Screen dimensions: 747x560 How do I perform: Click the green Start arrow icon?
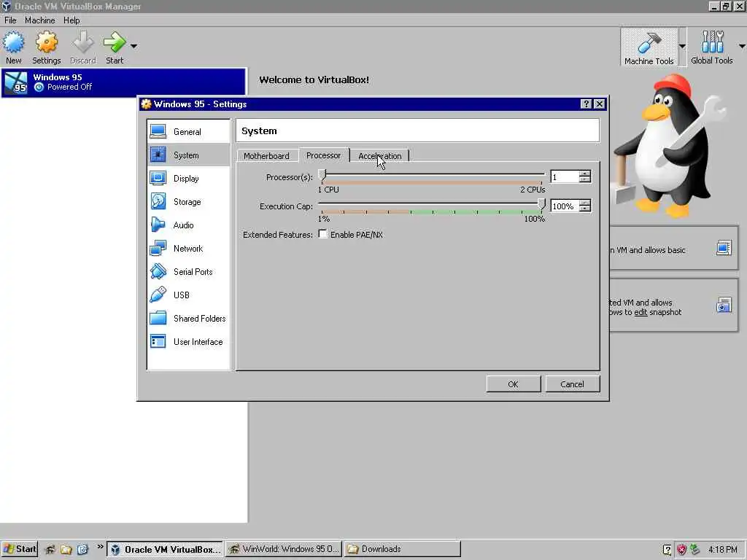[115, 42]
